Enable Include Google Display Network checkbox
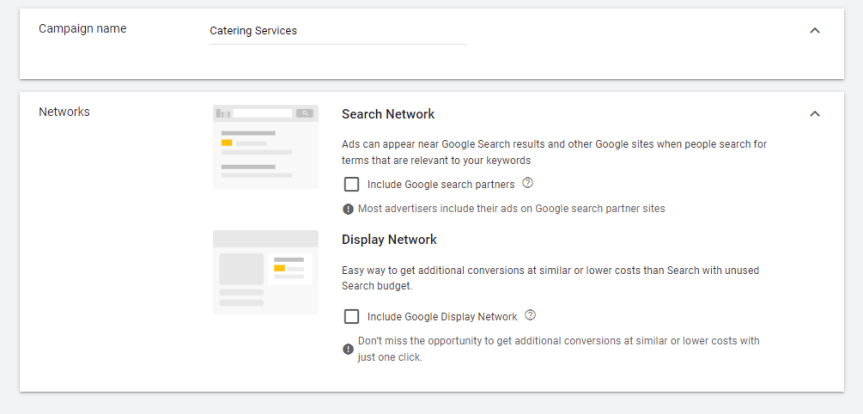Viewport: 863px width, 414px height. [x=351, y=317]
